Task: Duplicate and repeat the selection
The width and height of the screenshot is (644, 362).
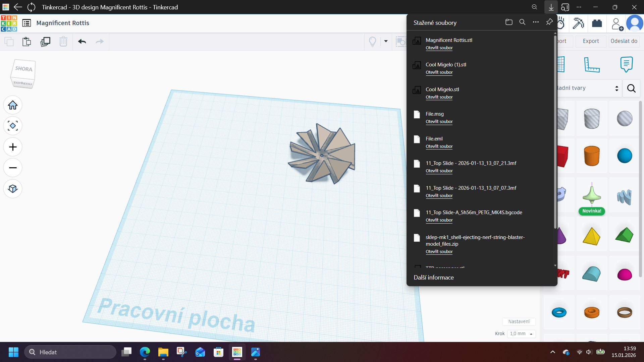Action: (x=45, y=42)
